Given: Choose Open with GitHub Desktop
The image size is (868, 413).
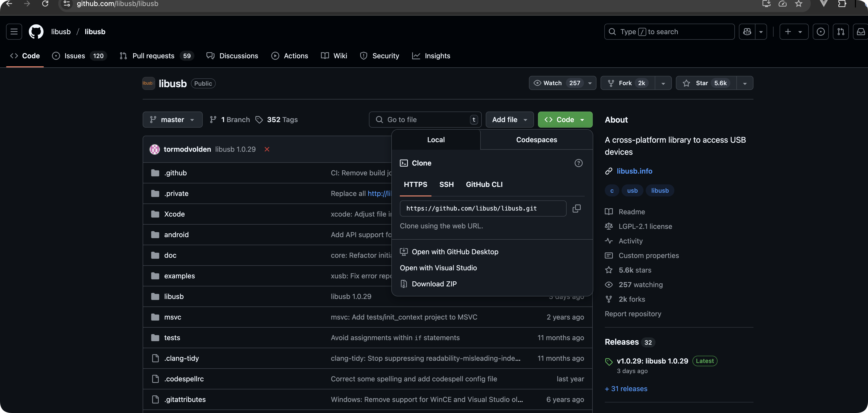Looking at the screenshot, I should 449,252.
